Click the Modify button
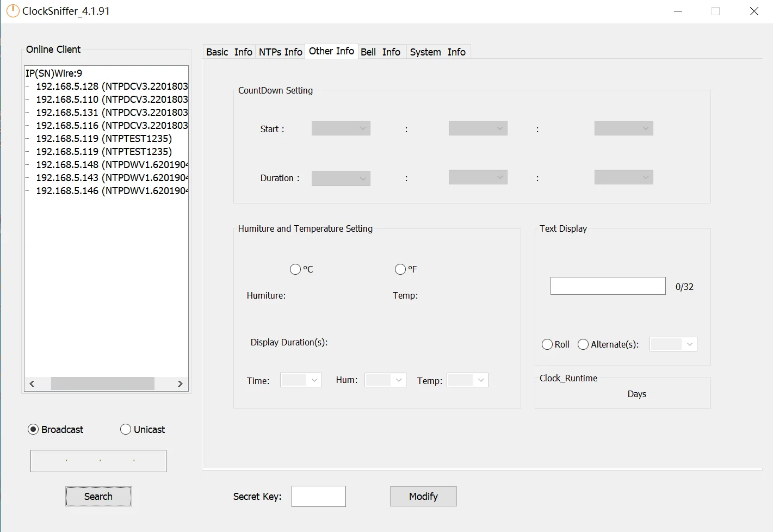 pos(423,496)
